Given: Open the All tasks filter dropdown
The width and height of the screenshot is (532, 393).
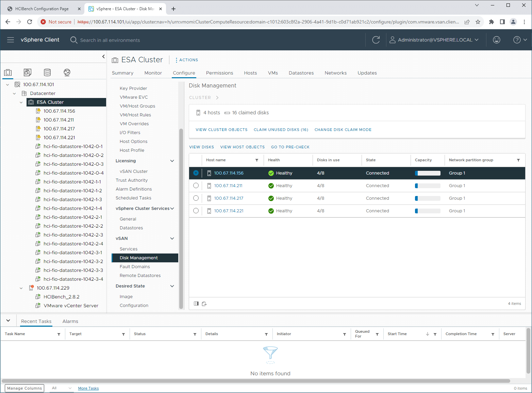Looking at the screenshot, I should (62, 388).
